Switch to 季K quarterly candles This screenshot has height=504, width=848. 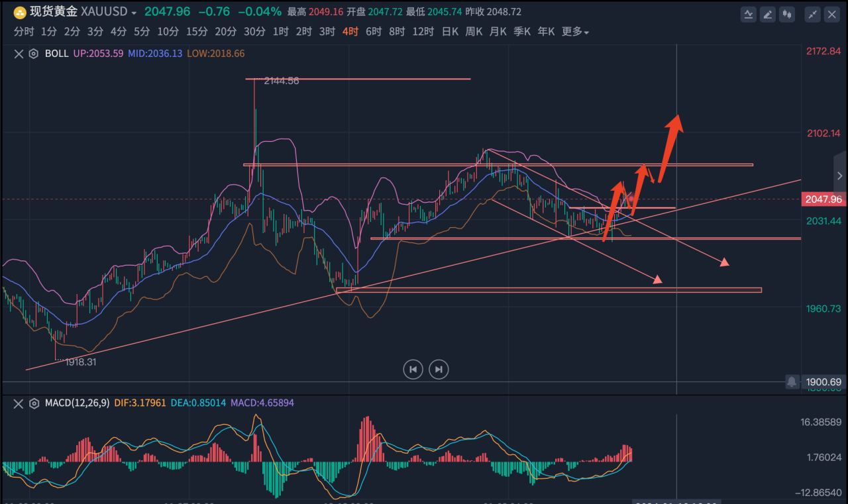pos(522,31)
